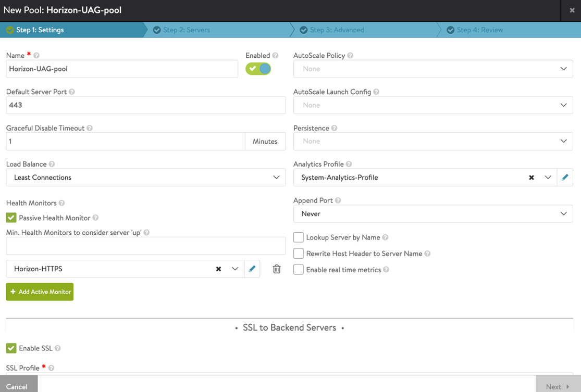Show help for AutoScale Policy
The height and width of the screenshot is (392, 581).
[x=350, y=56]
